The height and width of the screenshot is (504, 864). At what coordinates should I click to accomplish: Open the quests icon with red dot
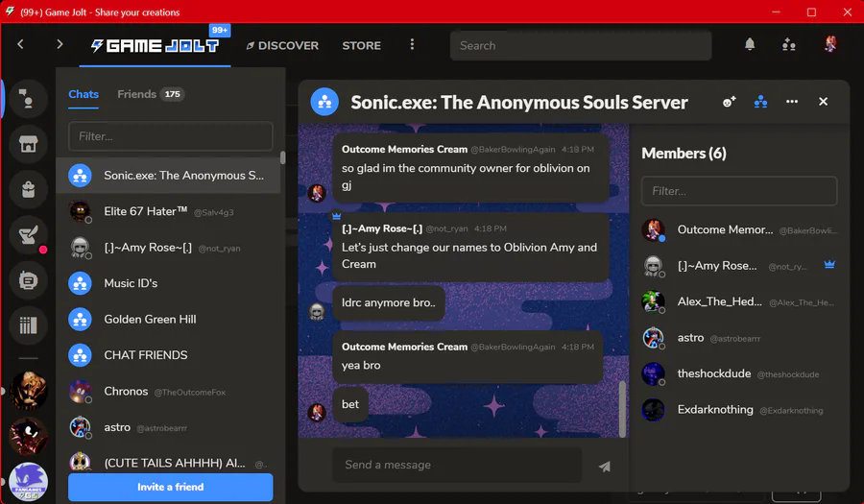[28, 235]
